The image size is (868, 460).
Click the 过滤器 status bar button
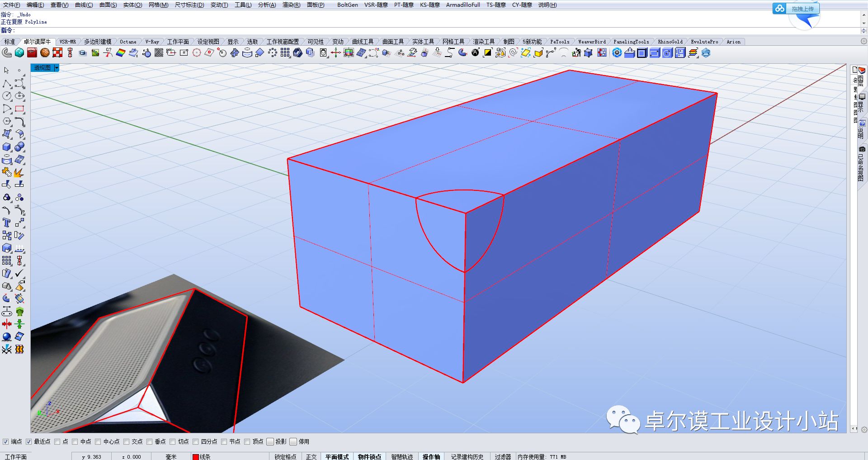click(503, 456)
